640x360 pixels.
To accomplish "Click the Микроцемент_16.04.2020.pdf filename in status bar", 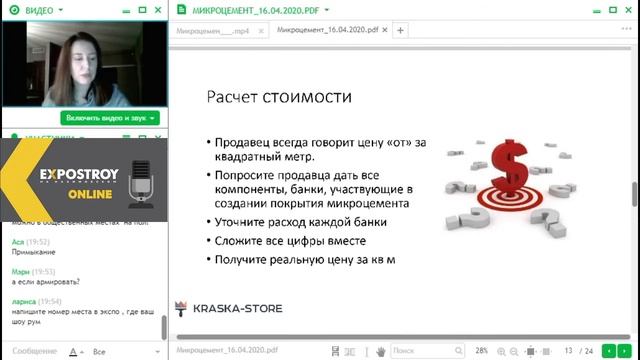I will [227, 350].
